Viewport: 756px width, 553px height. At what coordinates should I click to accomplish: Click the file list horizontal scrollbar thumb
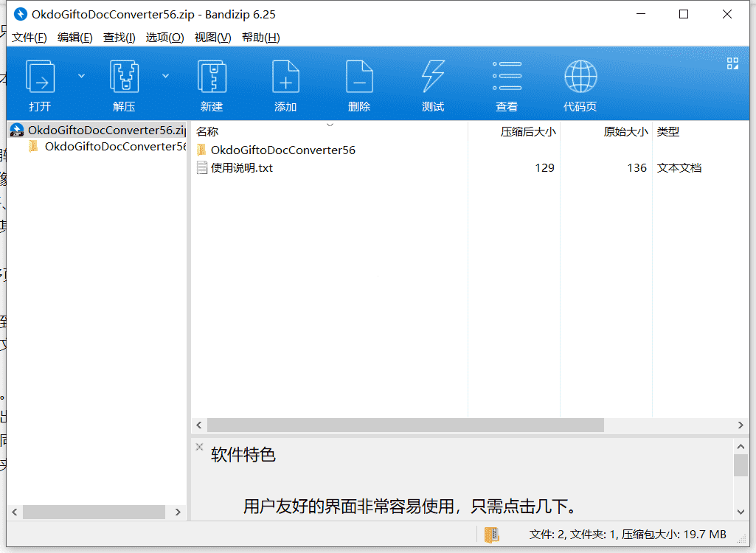tap(406, 425)
